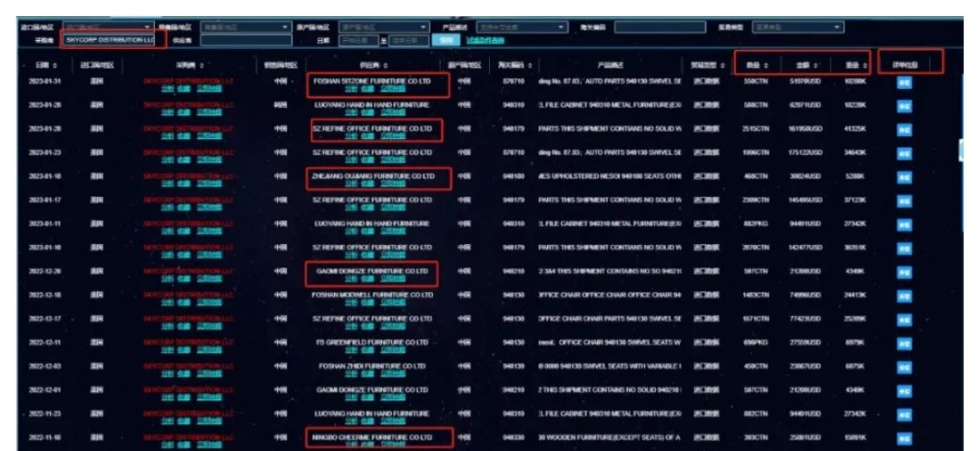Select the WOODEN FURNITURE description in the 2022-11-18 row
Viewport: 980px width, 451px height.
pos(609,438)
